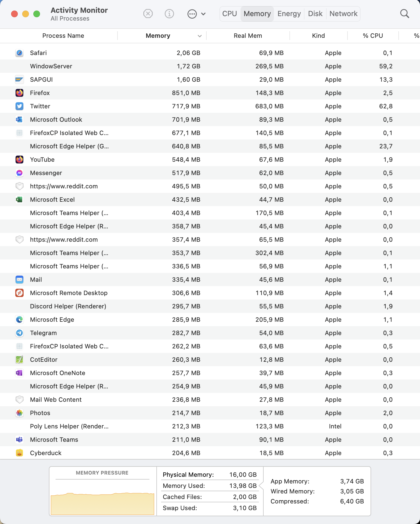Click the Safari compass icon
This screenshot has width=420, height=524.
pos(19,53)
